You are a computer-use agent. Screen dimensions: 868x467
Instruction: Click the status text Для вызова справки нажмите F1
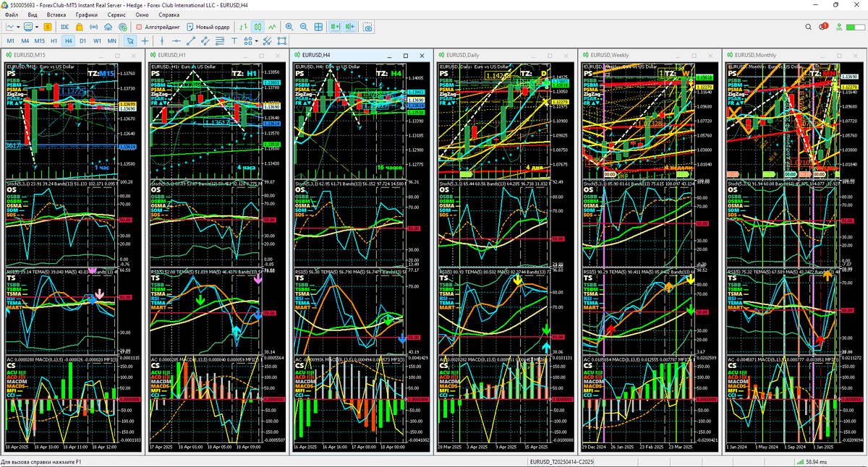tap(42, 461)
